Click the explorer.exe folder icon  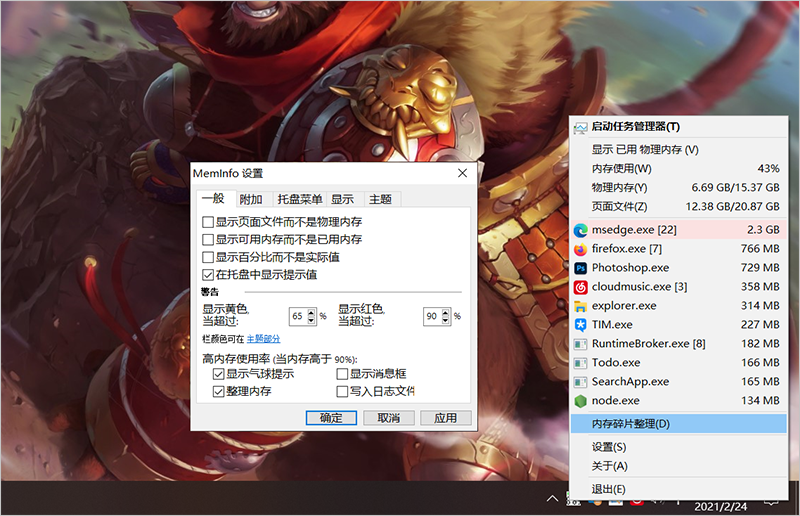(x=581, y=306)
